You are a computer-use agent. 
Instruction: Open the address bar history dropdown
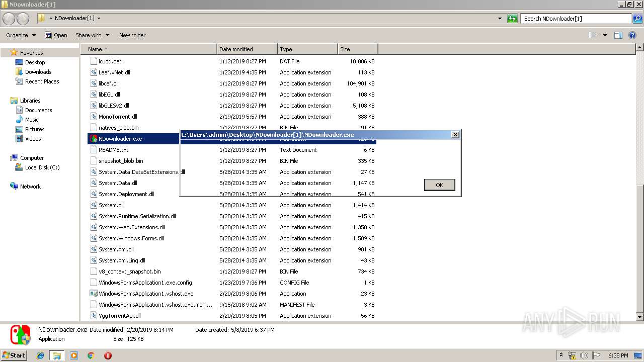pos(500,19)
